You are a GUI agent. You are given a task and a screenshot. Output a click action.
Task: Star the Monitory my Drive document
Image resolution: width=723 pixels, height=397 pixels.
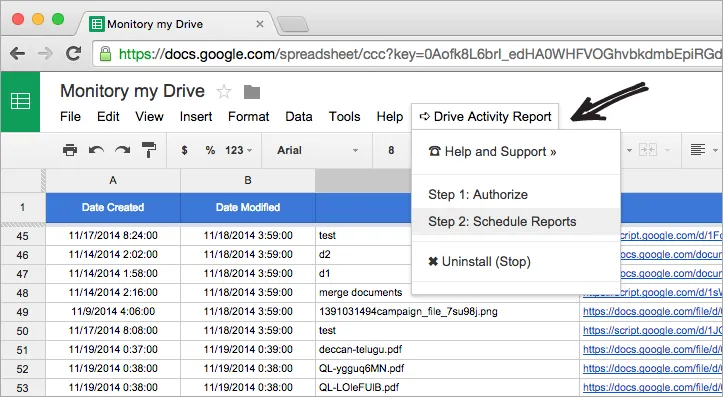(224, 92)
